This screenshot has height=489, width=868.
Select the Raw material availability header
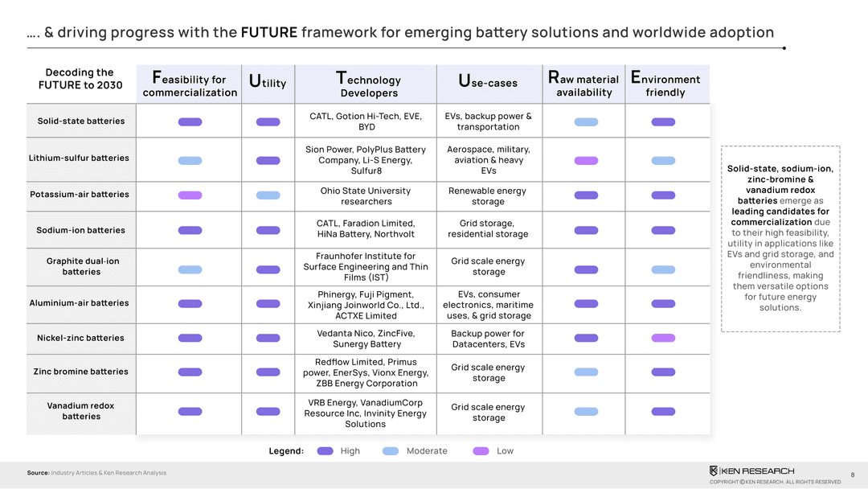pyautogui.click(x=583, y=84)
